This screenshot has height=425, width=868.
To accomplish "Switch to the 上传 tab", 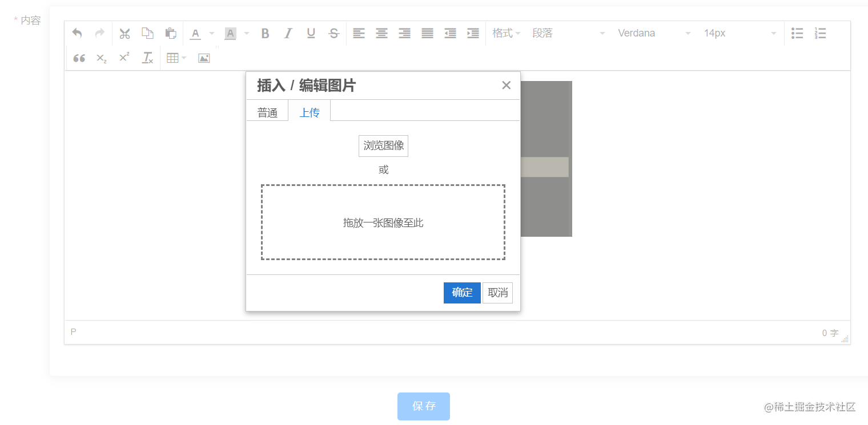I will click(310, 111).
